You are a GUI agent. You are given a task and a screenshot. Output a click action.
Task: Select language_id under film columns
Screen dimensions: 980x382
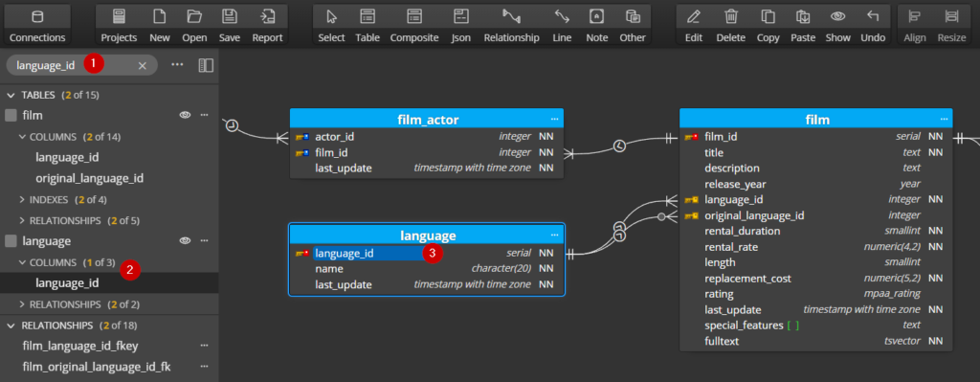67,158
